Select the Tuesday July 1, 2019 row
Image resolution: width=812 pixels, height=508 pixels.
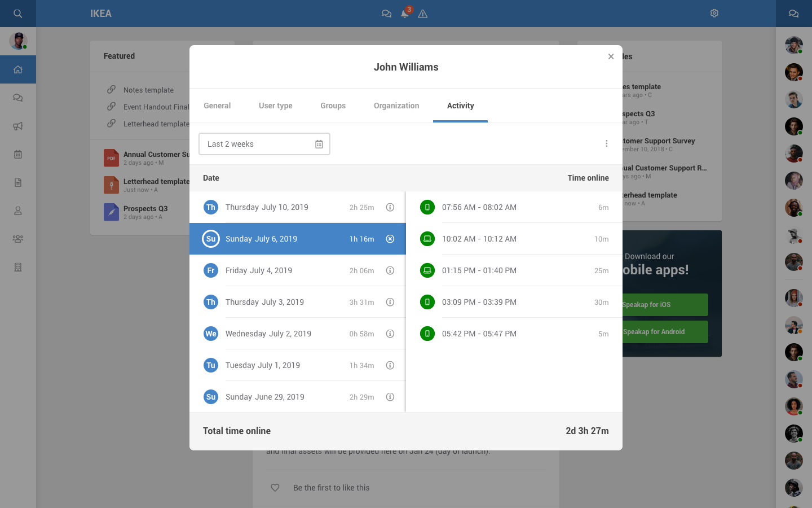pyautogui.click(x=297, y=365)
